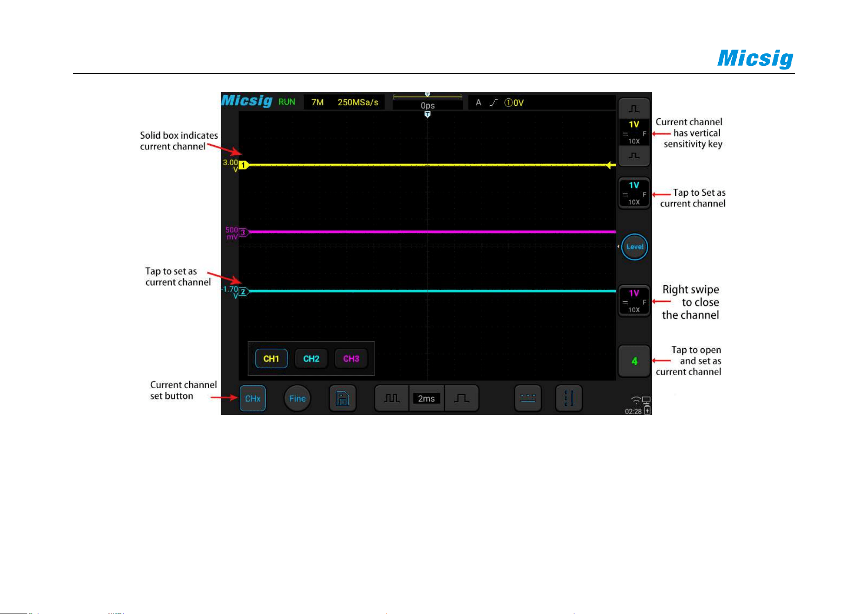868x614 pixels.
Task: Tap the save disk icon in bottom toolbar
Action: (343, 398)
